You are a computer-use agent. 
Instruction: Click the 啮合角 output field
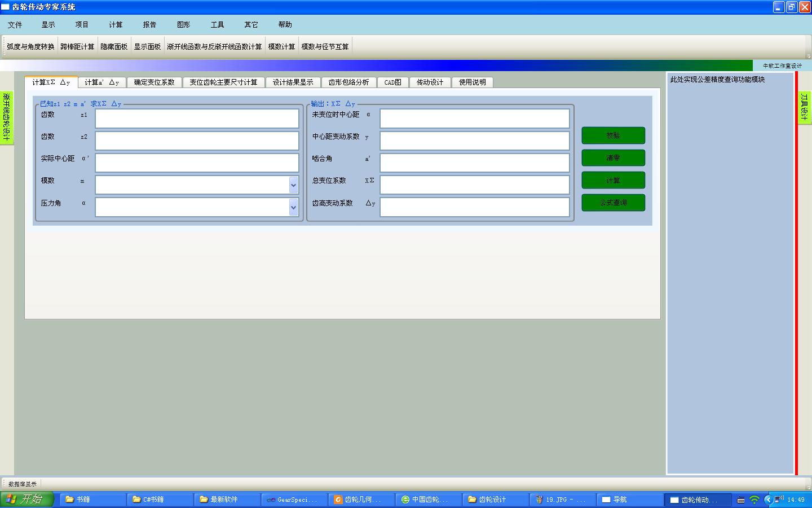[475, 163]
